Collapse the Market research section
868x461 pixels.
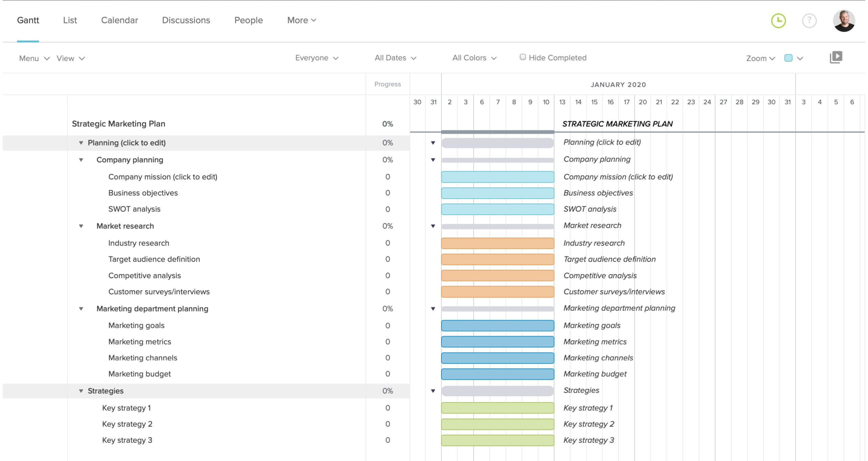[80, 226]
